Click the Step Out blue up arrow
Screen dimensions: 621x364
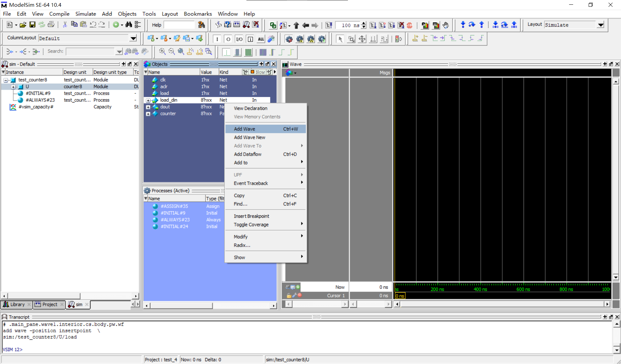(481, 25)
